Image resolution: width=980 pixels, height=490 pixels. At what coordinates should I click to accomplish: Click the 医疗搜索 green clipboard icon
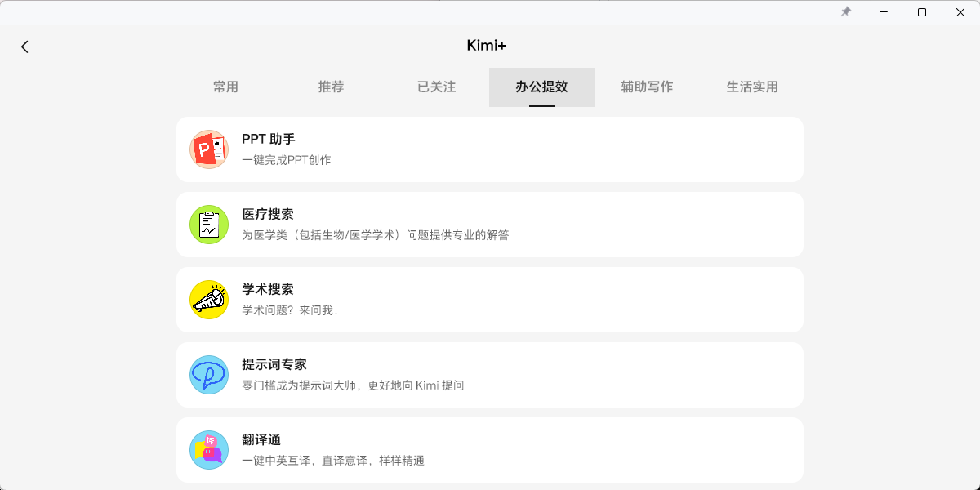[209, 225]
